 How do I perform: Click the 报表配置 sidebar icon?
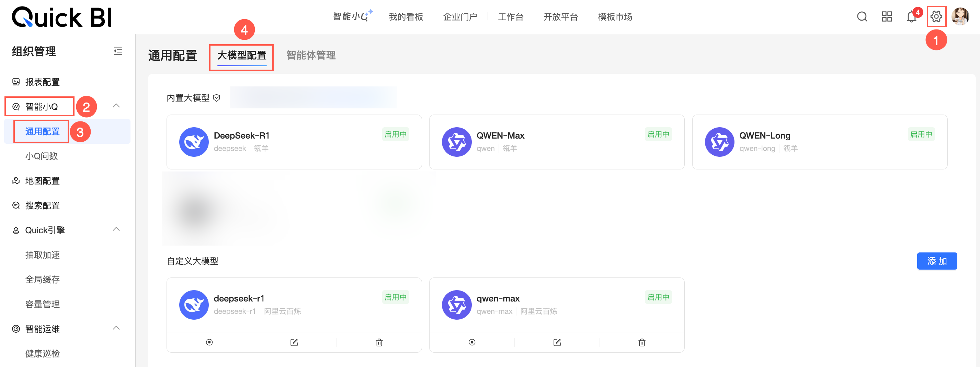16,82
